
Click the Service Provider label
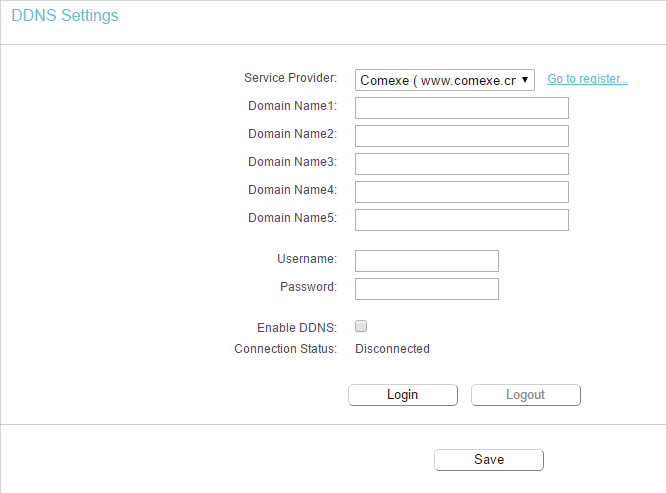291,78
